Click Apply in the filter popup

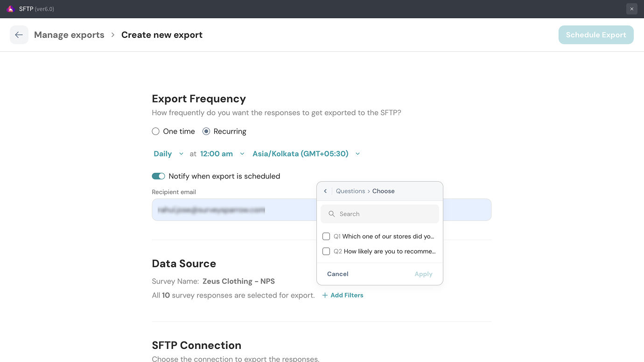point(423,274)
